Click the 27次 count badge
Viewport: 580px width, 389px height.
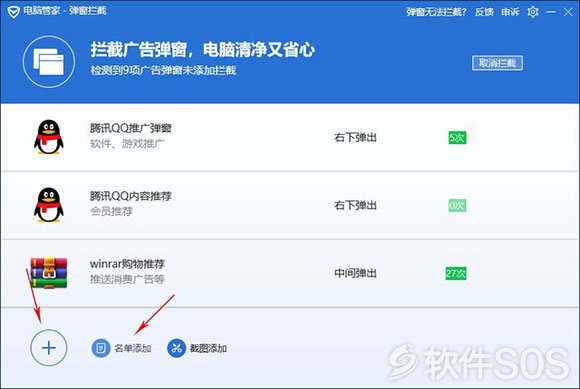(456, 273)
